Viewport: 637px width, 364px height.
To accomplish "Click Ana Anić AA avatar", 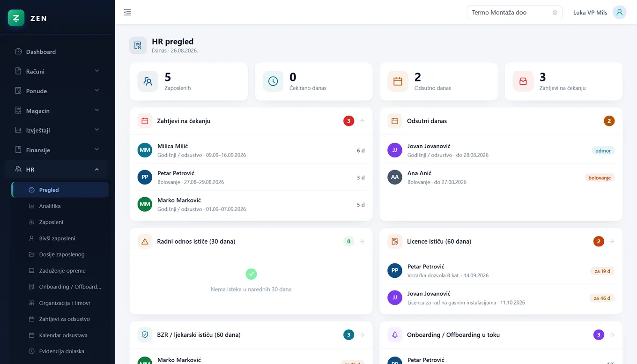I will (x=395, y=177).
